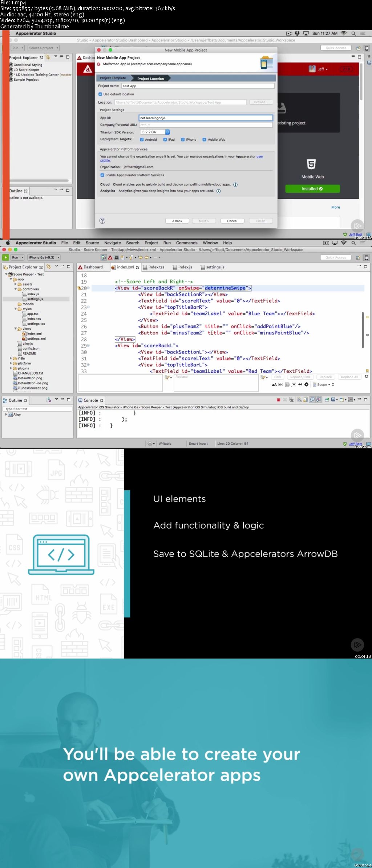
Task: Toggle Enable Appcelerator Platform Services checkbox
Action: (x=102, y=175)
